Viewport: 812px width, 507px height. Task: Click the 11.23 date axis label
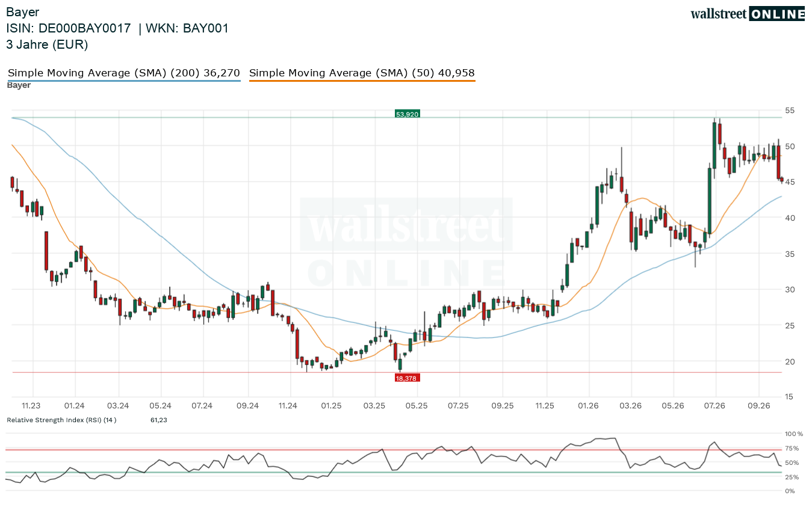point(31,406)
